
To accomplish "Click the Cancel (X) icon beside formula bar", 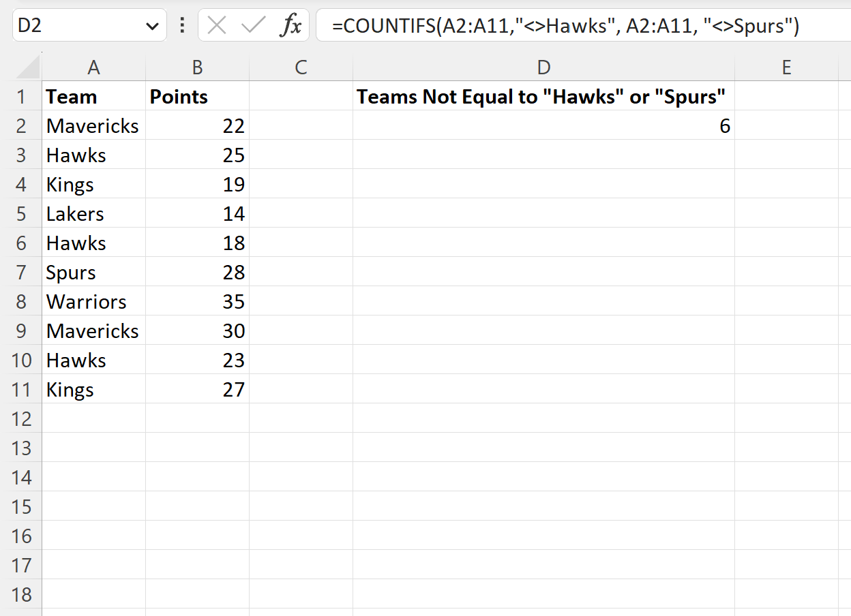I will pos(215,25).
